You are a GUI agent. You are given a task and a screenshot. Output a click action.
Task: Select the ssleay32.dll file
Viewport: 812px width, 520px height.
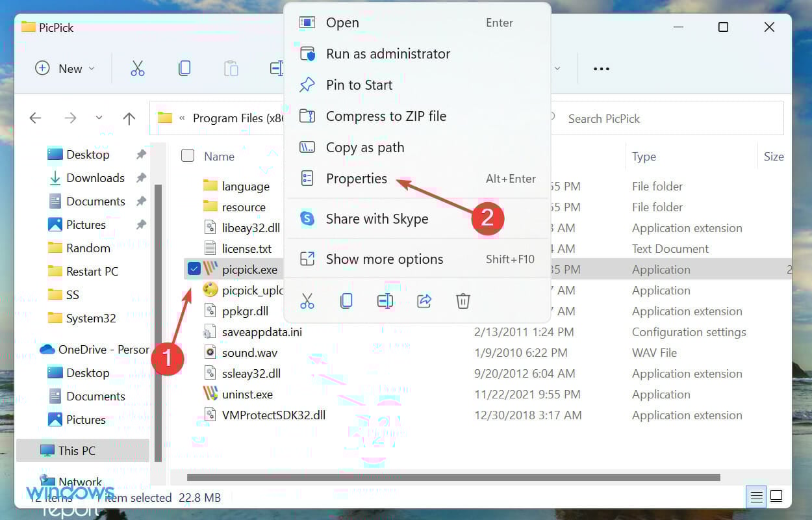click(251, 373)
